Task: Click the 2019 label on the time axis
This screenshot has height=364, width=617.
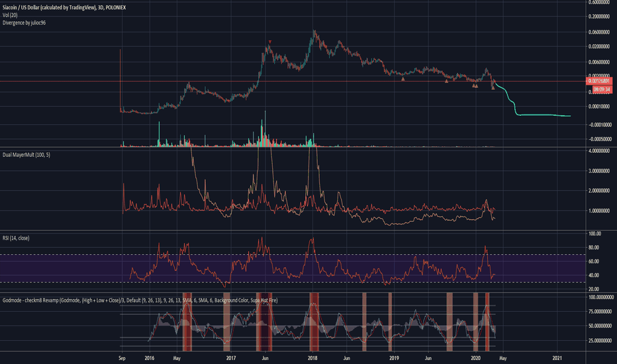Action: [394, 358]
